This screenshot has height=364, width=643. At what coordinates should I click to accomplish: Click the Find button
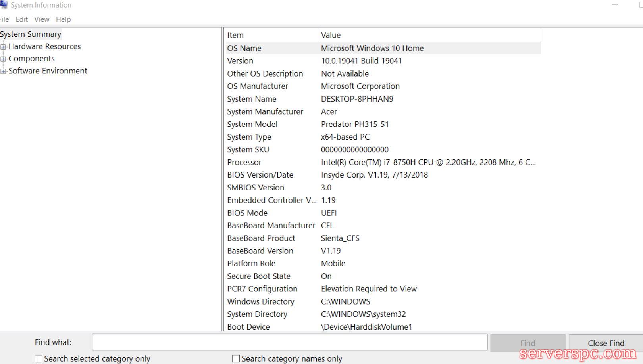pos(527,343)
